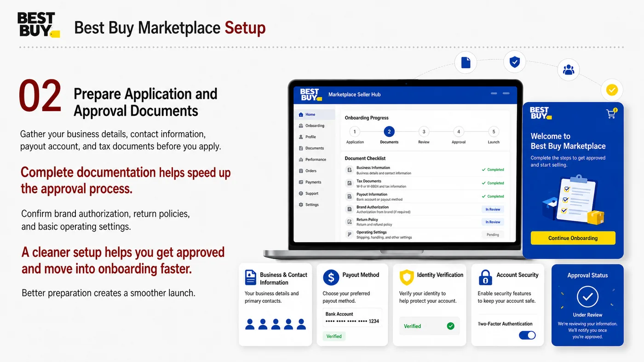
Task: Click In Review badge for Return Policy
Action: 493,222
